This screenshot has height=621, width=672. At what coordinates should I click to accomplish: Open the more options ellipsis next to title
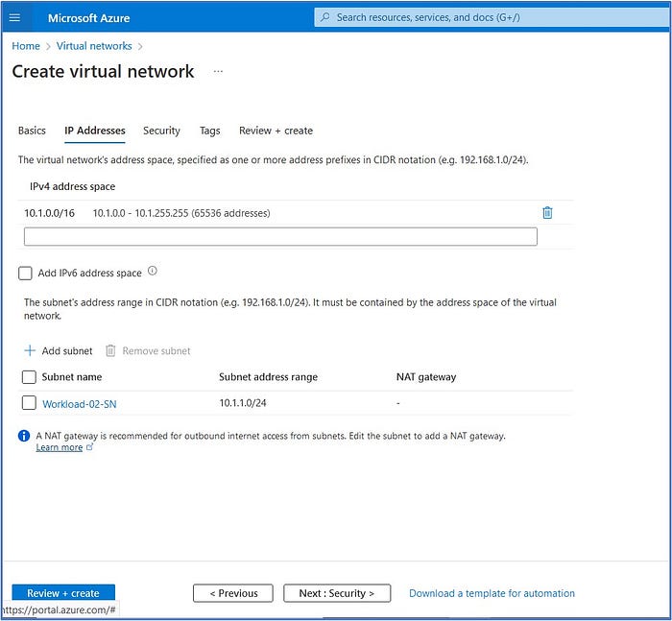click(218, 72)
